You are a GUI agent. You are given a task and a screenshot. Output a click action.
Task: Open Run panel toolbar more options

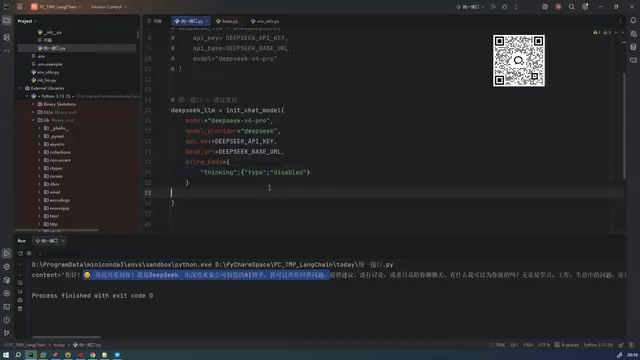(x=40, y=253)
